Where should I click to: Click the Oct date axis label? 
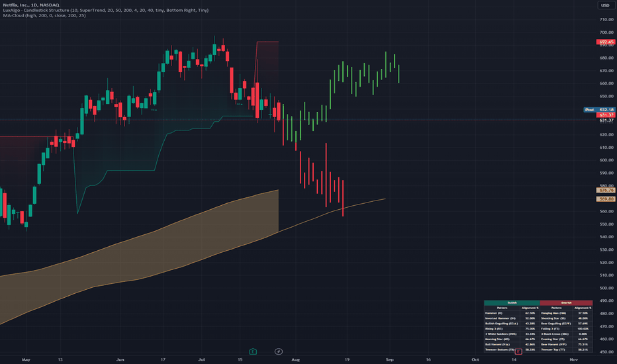(475, 359)
